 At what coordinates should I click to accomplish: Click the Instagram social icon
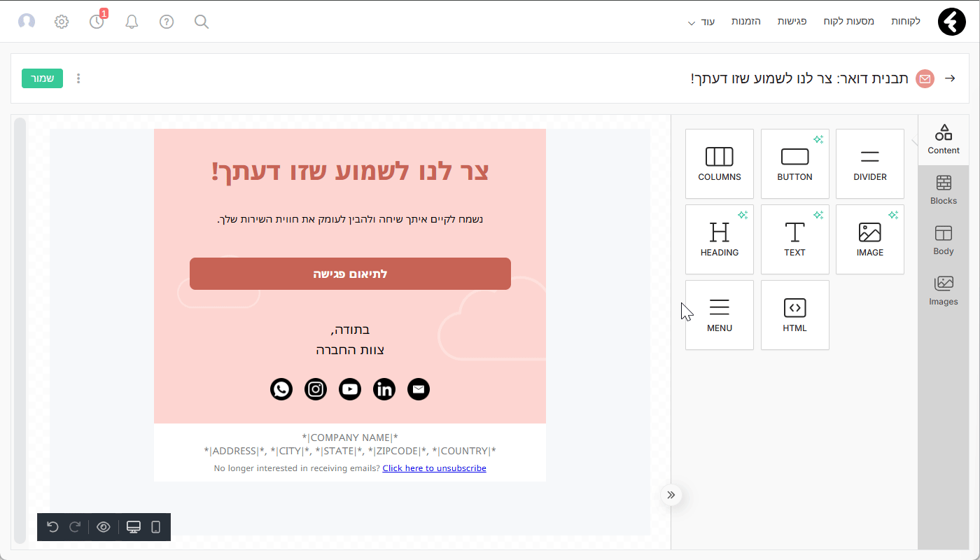(316, 389)
